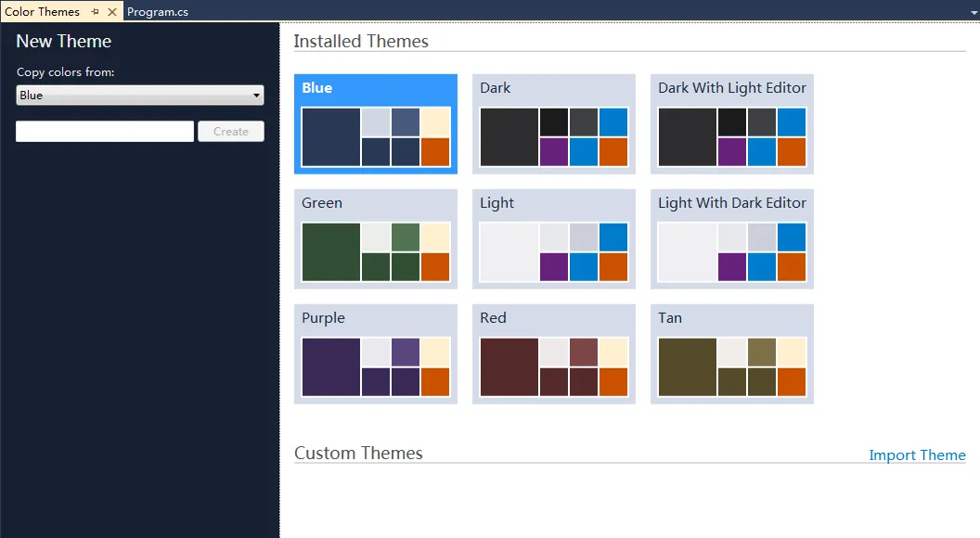The width and height of the screenshot is (980, 538).
Task: Click the orange swatch in Tan preview
Action: coord(791,381)
